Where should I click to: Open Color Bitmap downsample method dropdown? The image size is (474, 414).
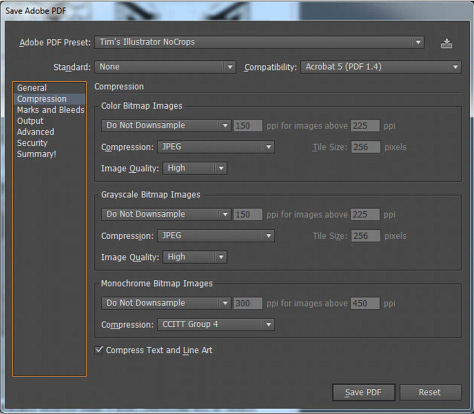click(166, 126)
